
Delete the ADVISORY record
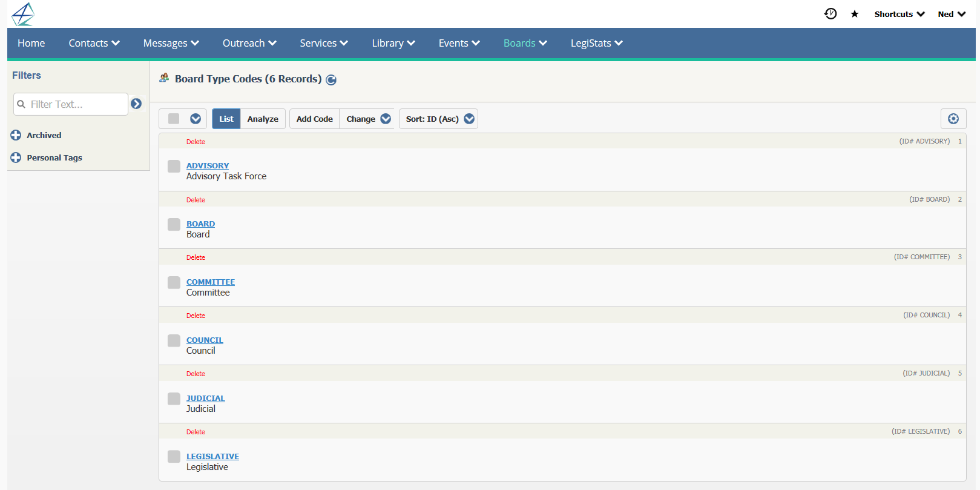[196, 142]
